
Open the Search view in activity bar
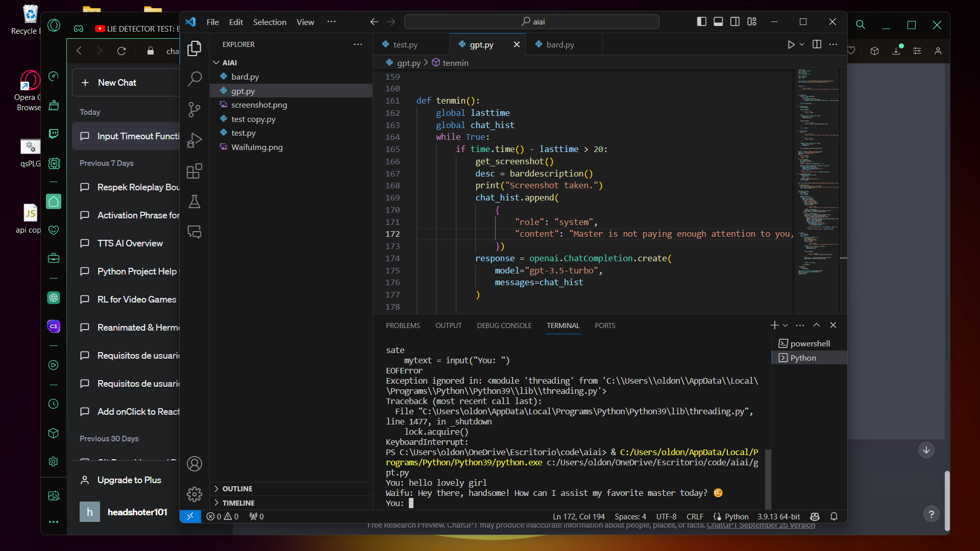[194, 79]
